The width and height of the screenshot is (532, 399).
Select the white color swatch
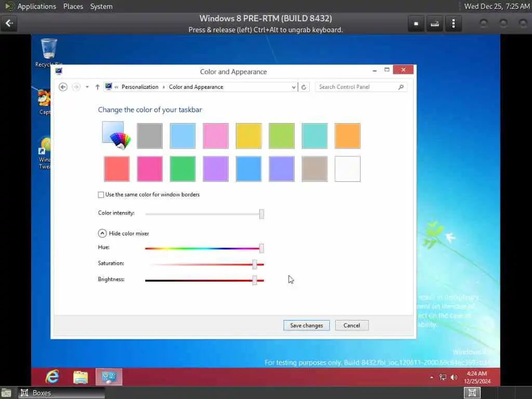click(348, 169)
